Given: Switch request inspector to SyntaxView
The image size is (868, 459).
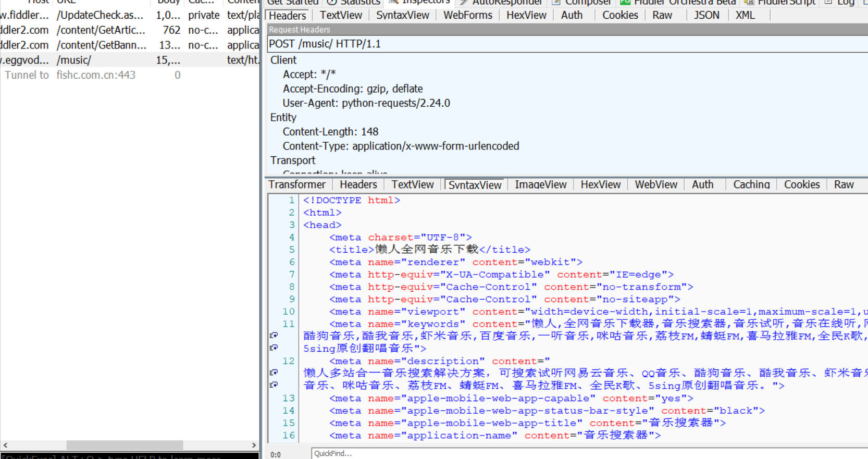Looking at the screenshot, I should click(x=403, y=16).
